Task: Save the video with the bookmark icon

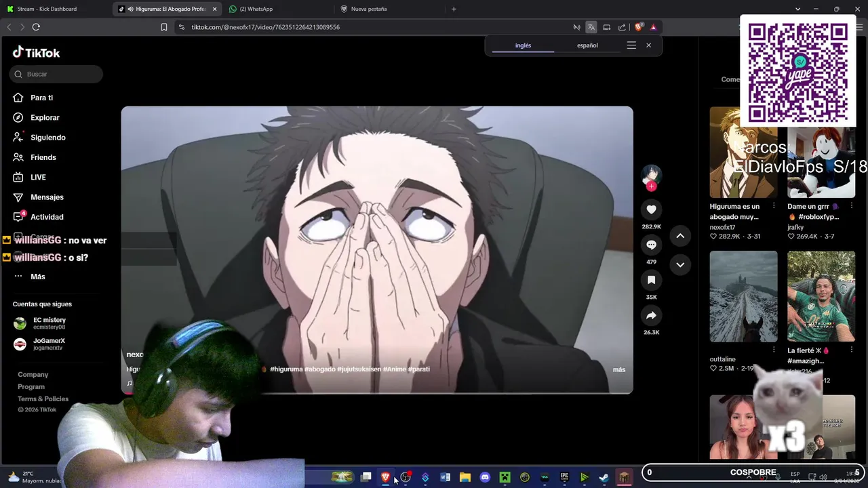Action: tap(651, 280)
